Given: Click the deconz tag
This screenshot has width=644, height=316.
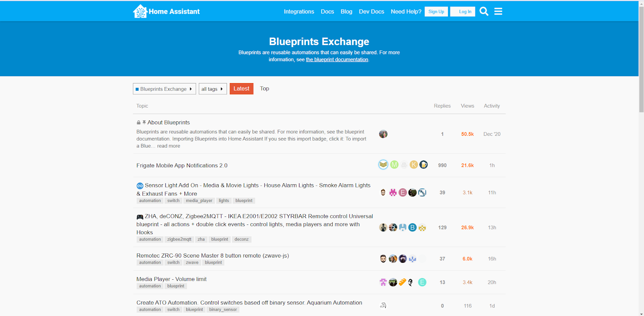Looking at the screenshot, I should [x=242, y=239].
